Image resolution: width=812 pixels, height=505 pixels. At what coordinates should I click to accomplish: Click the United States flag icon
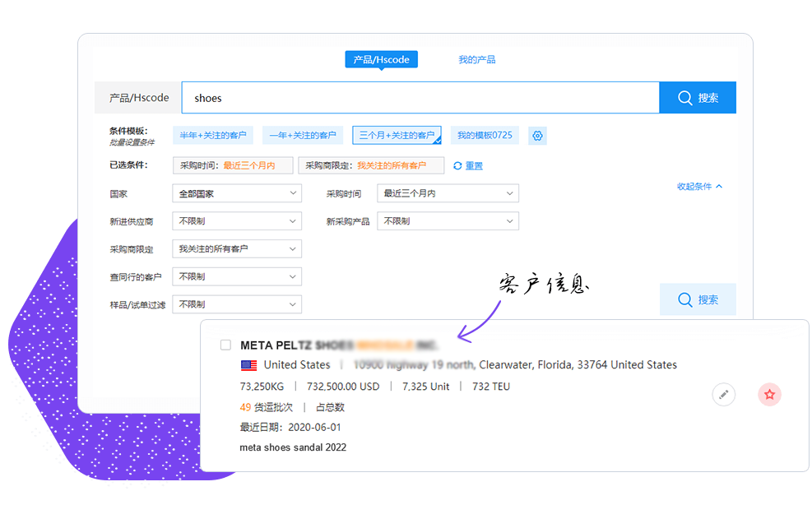[x=248, y=365]
